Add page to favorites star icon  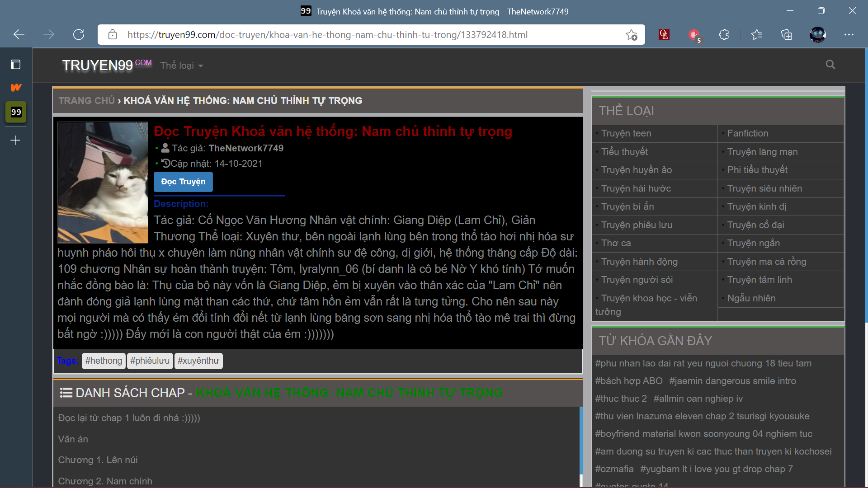[x=632, y=35]
